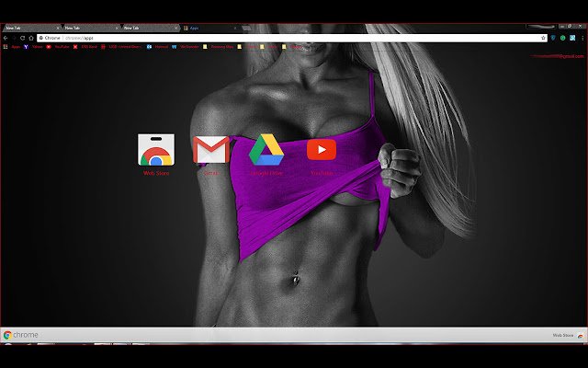Go to the home page
Image resolution: width=588 pixels, height=368 pixels.
[31, 38]
